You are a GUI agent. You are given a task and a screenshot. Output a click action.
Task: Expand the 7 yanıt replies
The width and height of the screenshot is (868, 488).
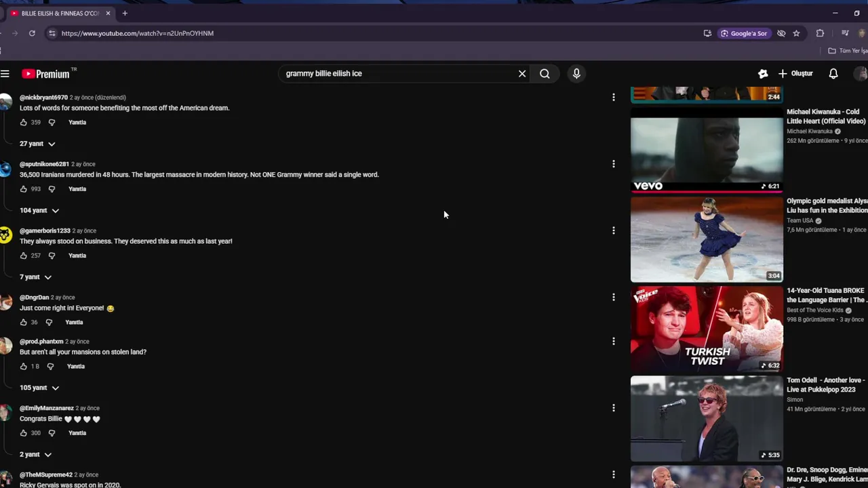pyautogui.click(x=35, y=277)
